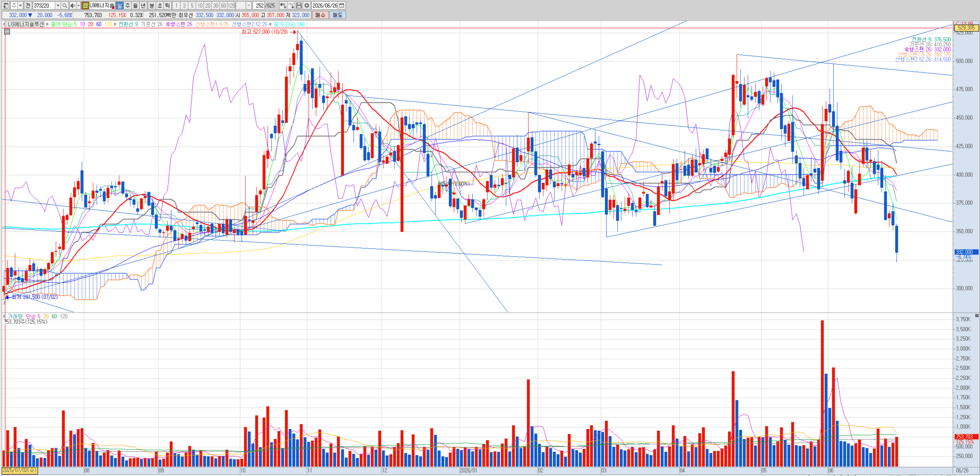Click the 선행스팬1 9,26 legend label

pyautogui.click(x=212, y=24)
